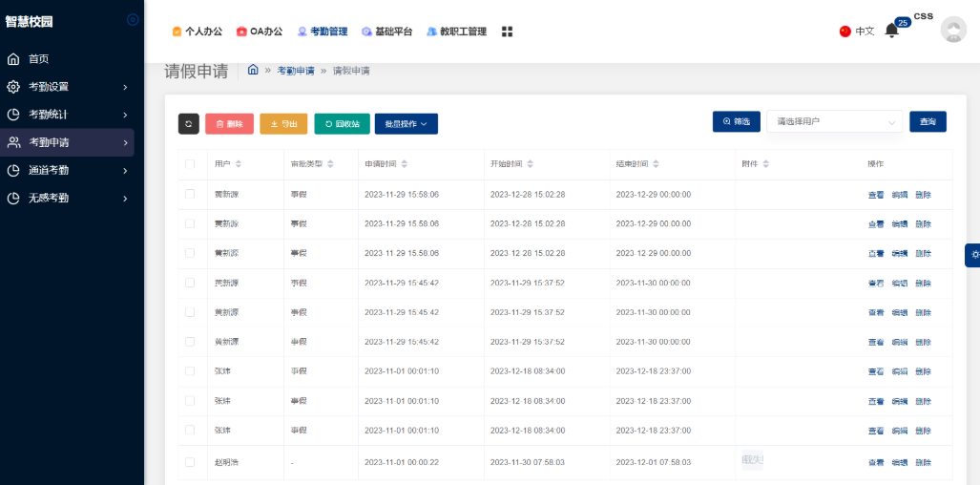This screenshot has height=485, width=980.
Task: Check the third 张炜 row checkbox
Action: [x=190, y=430]
